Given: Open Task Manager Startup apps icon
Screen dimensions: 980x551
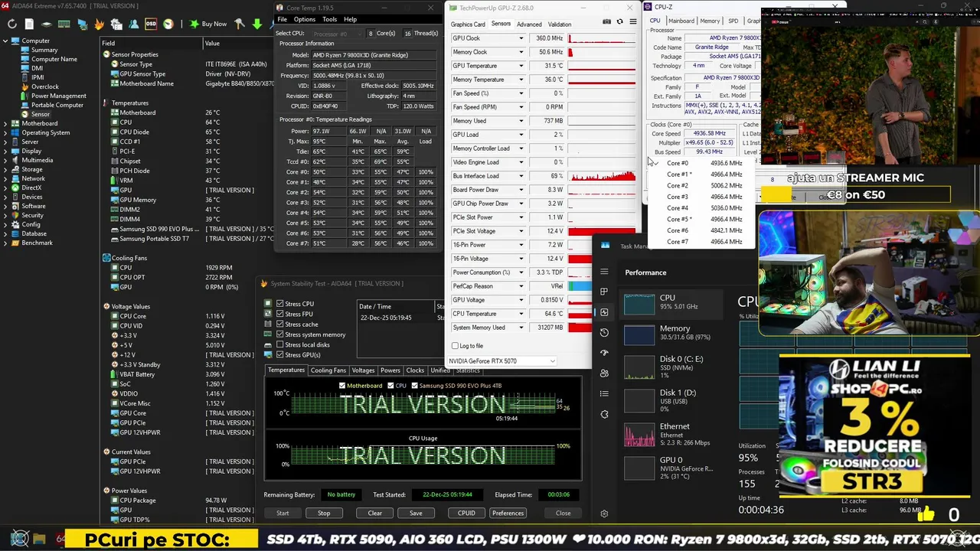Looking at the screenshot, I should tap(604, 353).
